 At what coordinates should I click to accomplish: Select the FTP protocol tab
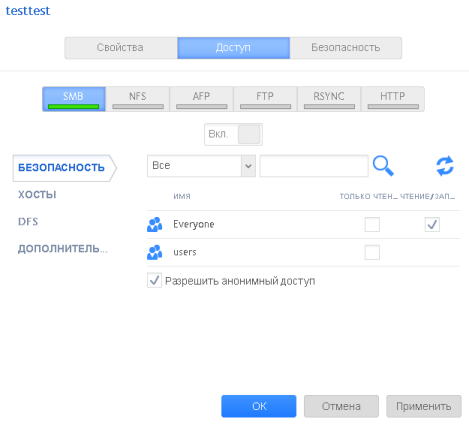coord(265,99)
